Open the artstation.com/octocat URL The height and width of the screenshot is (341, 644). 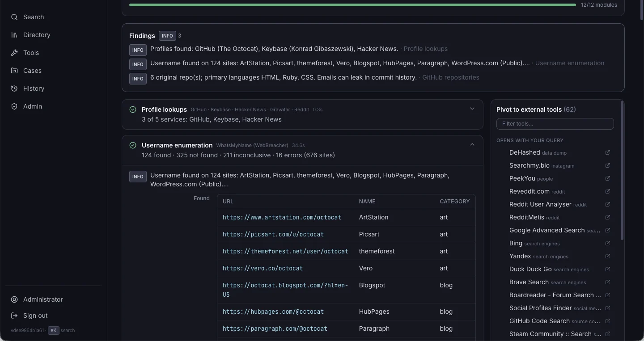(x=282, y=217)
